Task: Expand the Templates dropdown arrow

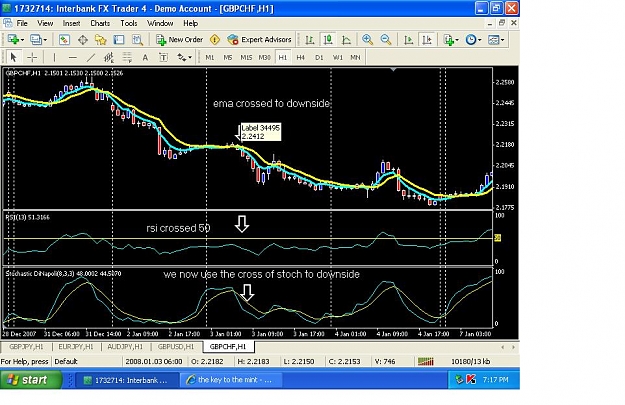Action: click(x=502, y=40)
